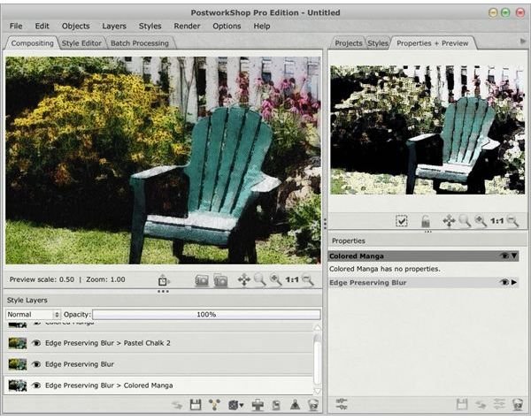Open the Options menu

pos(227,26)
